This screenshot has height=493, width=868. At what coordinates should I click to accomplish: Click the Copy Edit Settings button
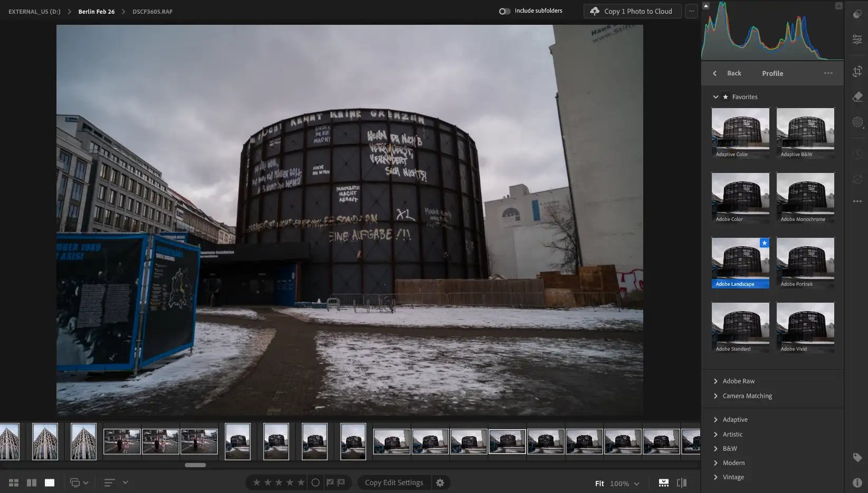[x=394, y=482]
